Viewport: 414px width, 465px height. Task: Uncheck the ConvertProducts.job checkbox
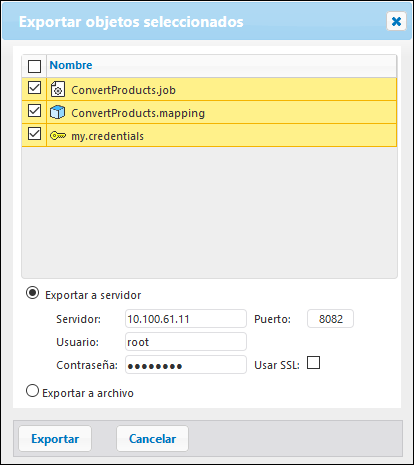pos(34,88)
